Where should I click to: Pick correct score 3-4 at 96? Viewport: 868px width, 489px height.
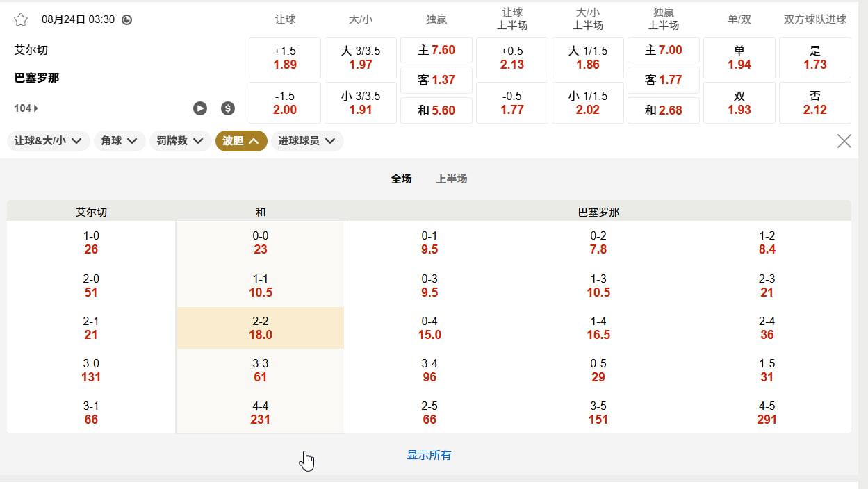[x=429, y=370]
